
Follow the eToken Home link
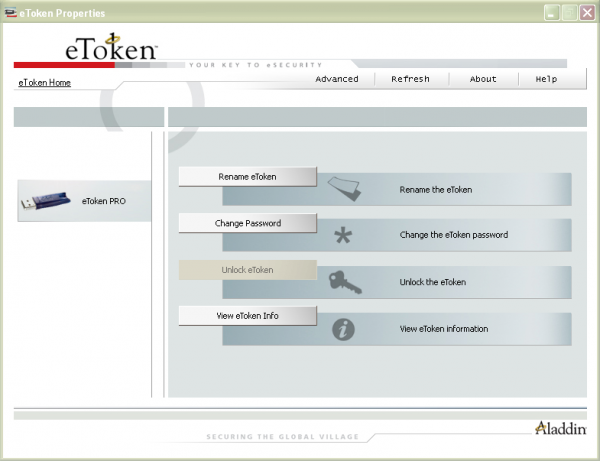coord(44,83)
